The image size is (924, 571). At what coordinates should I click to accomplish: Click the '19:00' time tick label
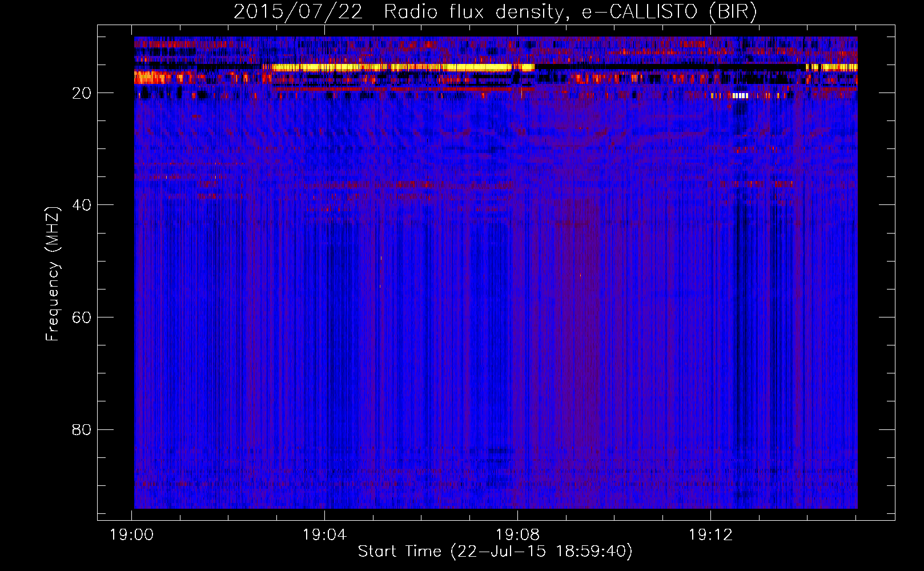(132, 535)
